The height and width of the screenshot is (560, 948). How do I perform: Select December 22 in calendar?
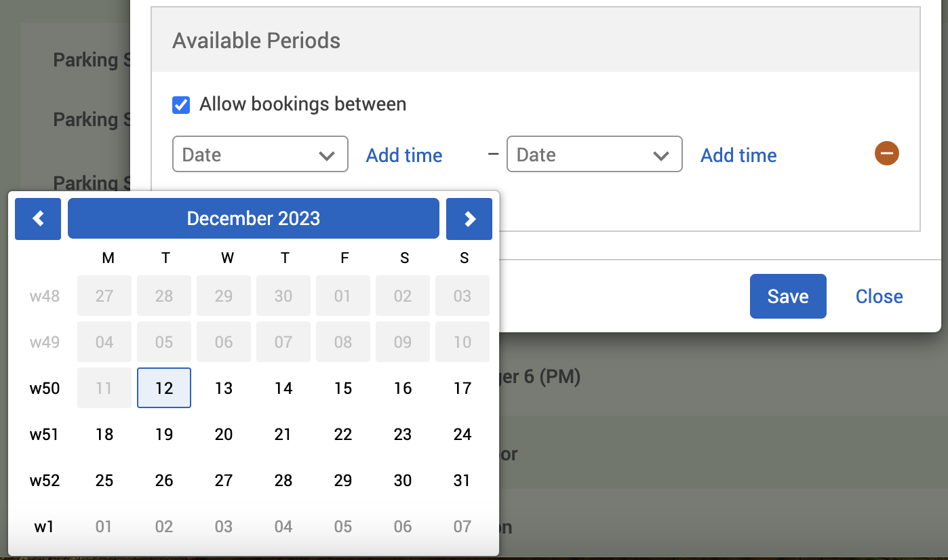coord(343,435)
